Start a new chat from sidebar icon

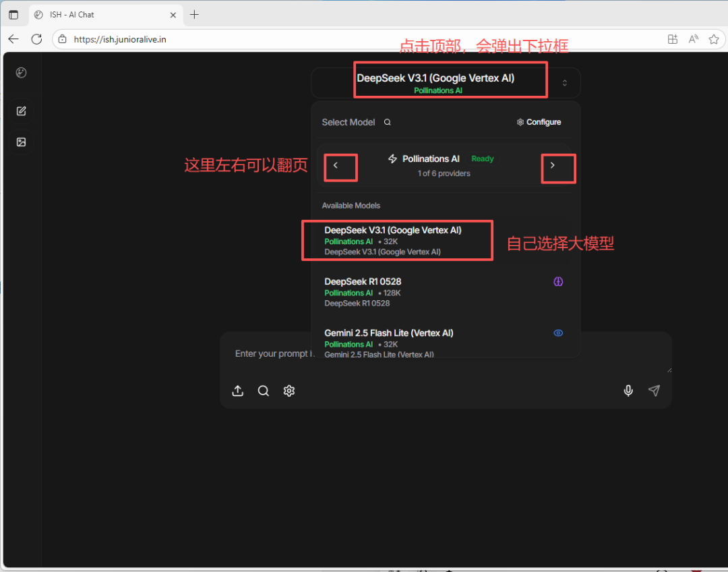pyautogui.click(x=22, y=111)
